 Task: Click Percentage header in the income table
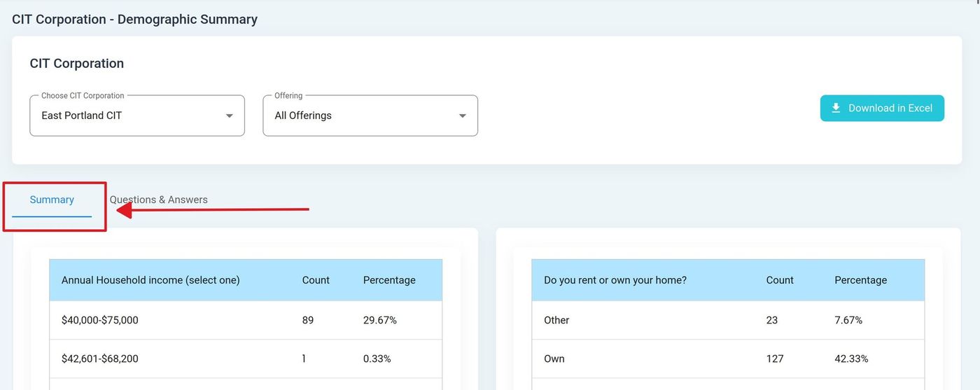click(x=389, y=280)
